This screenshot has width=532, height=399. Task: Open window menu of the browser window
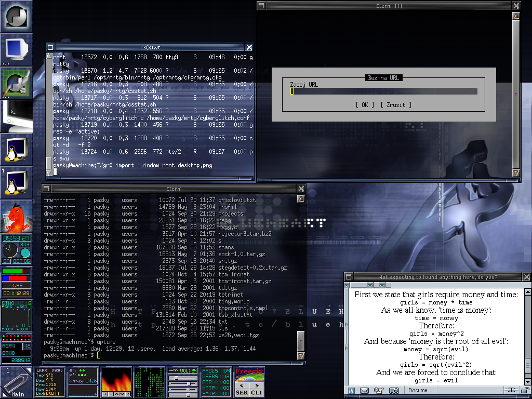point(349,277)
